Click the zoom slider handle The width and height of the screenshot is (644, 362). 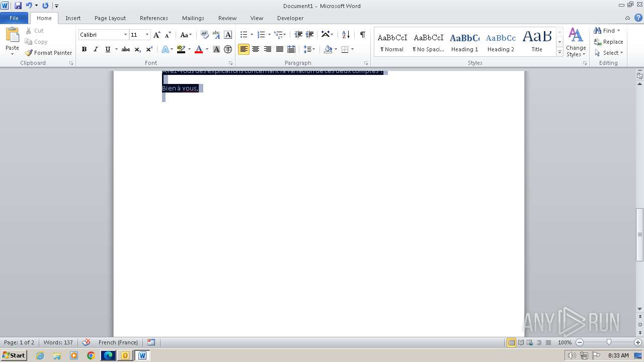tap(609, 342)
